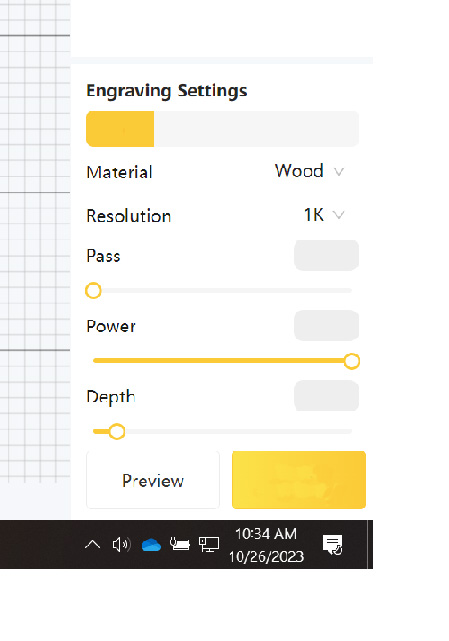Click the Pass slider handle
This screenshot has width=449, height=641.
point(93,291)
